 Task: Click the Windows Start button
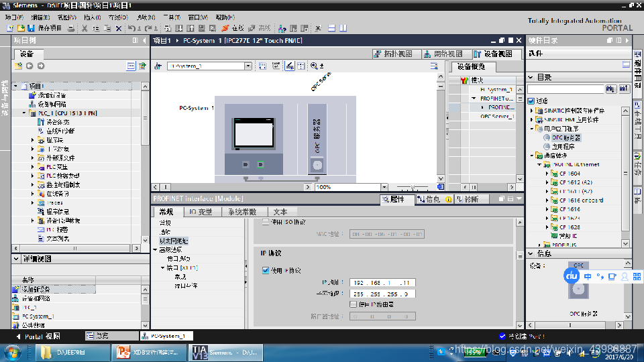pos(11,353)
